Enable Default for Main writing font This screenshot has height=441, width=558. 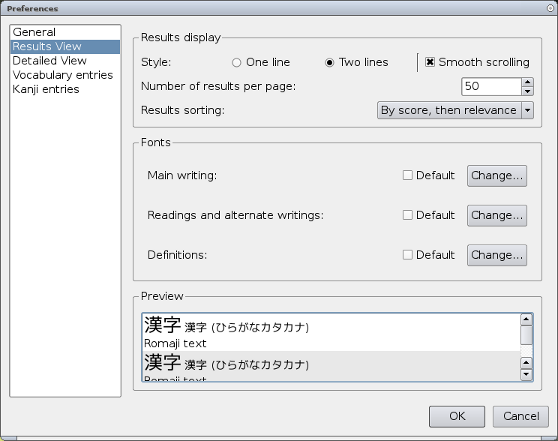point(428,175)
